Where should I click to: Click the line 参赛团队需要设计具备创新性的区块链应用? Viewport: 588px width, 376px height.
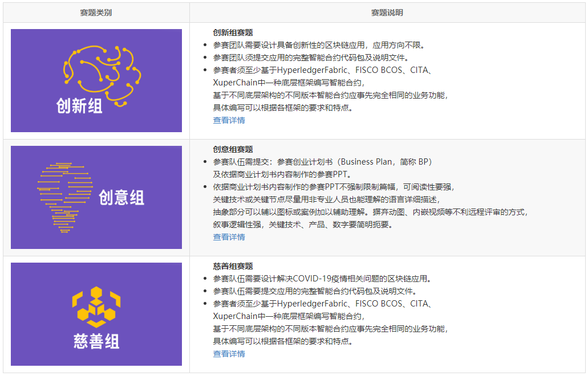coord(319,46)
